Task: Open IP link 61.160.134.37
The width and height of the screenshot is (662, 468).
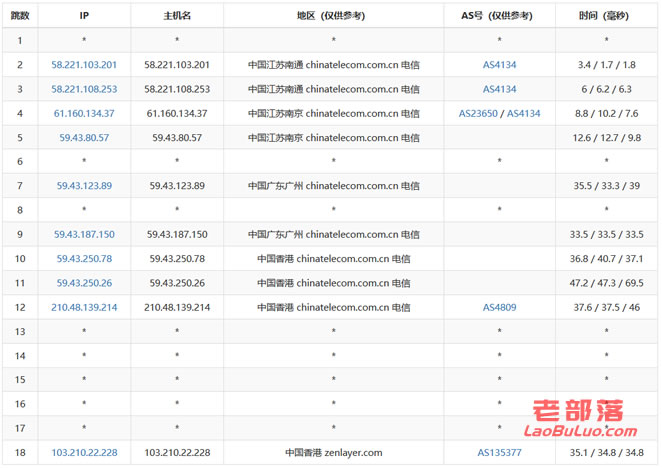Action: [x=84, y=113]
